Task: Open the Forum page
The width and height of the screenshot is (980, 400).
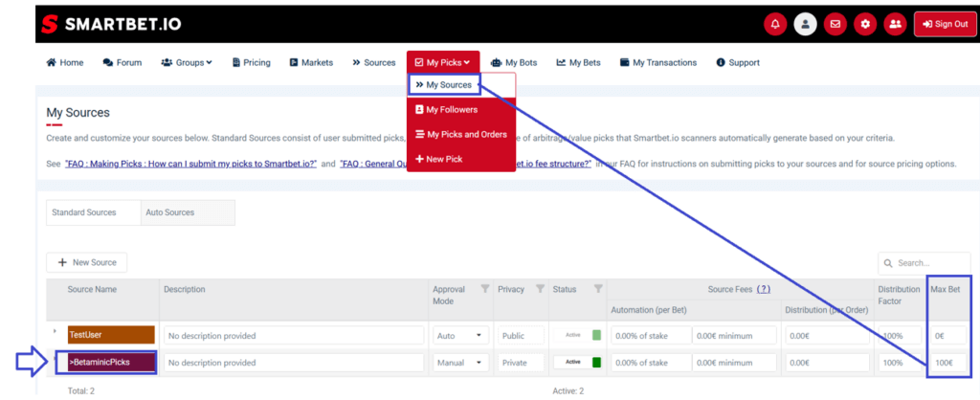Action: pos(122,62)
